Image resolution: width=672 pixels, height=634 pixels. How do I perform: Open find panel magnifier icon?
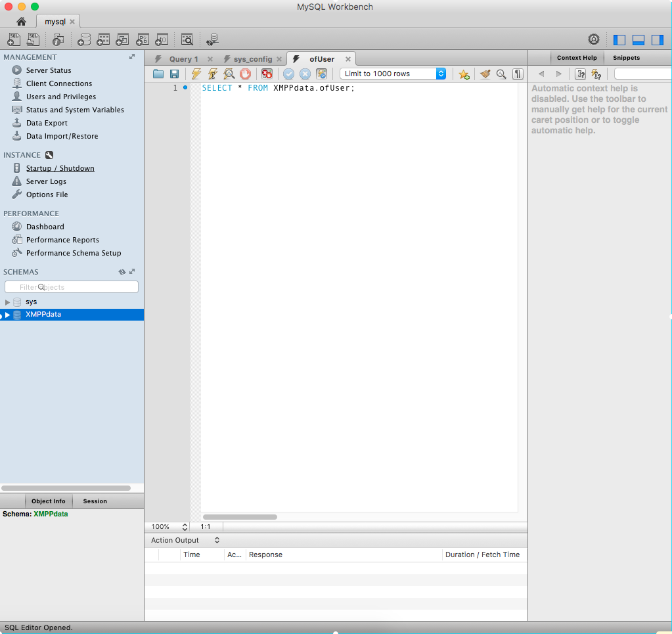pos(501,74)
